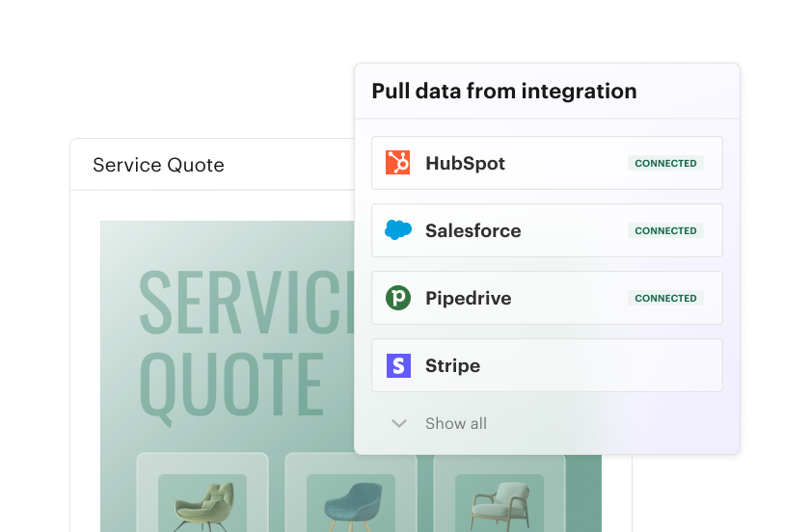
Task: Click the Pull data from integration heading
Action: click(504, 91)
